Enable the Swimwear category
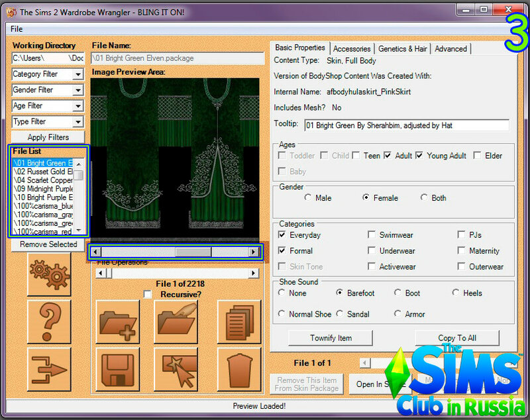This screenshot has width=530, height=420. (372, 235)
